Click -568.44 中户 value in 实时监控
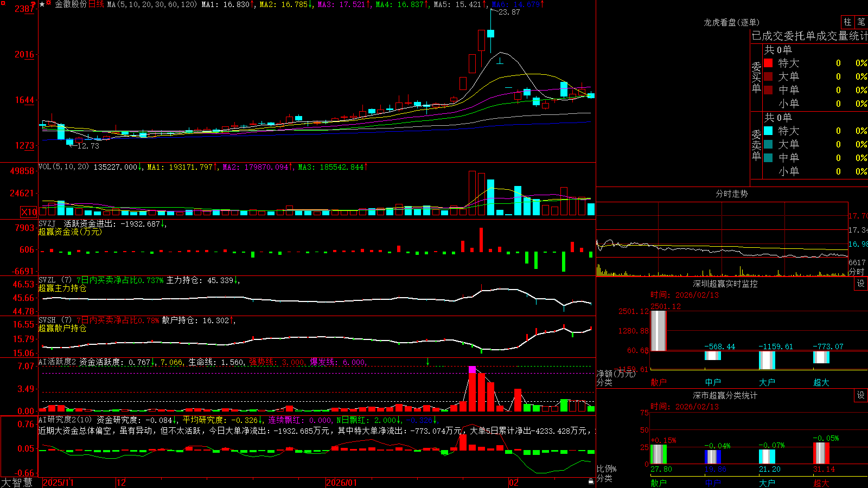Screen dimensions: 868x488 720,346
